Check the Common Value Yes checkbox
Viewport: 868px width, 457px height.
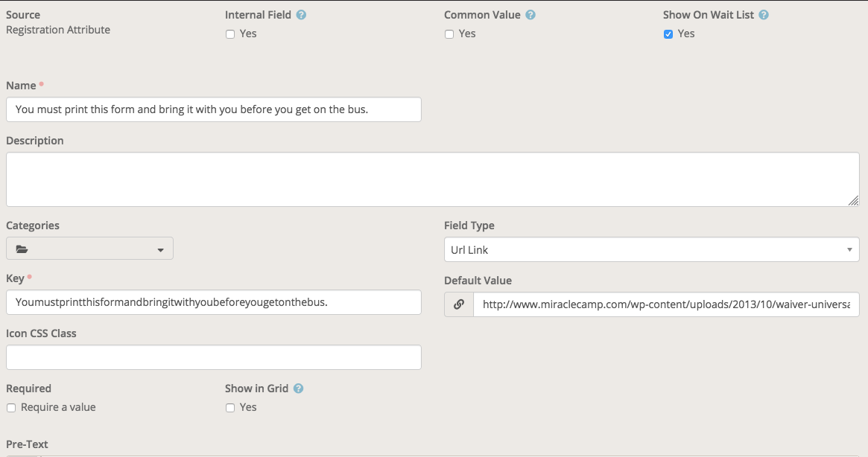point(449,33)
